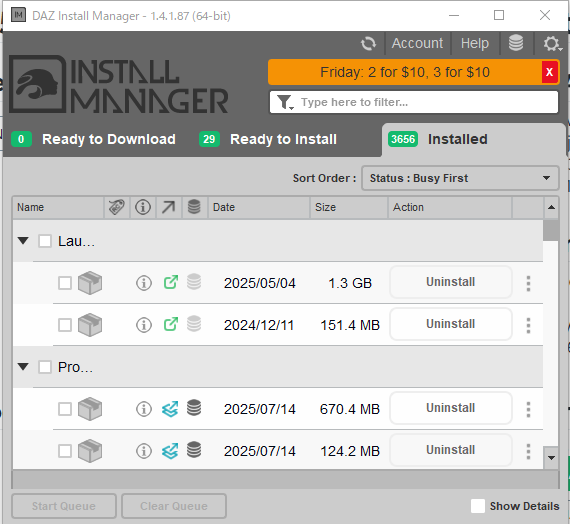Select the 1.3 GB package checkbox
This screenshot has width=570, height=524.
click(65, 283)
